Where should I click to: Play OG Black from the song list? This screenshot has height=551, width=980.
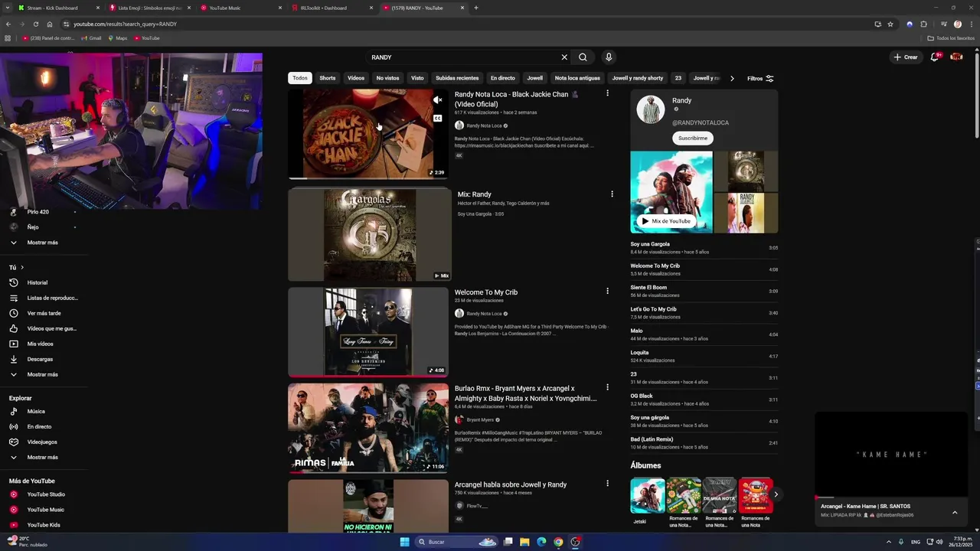coord(704,399)
